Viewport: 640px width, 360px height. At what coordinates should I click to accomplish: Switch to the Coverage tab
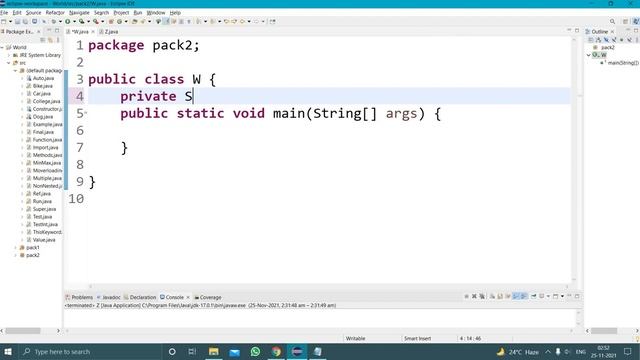click(208, 297)
